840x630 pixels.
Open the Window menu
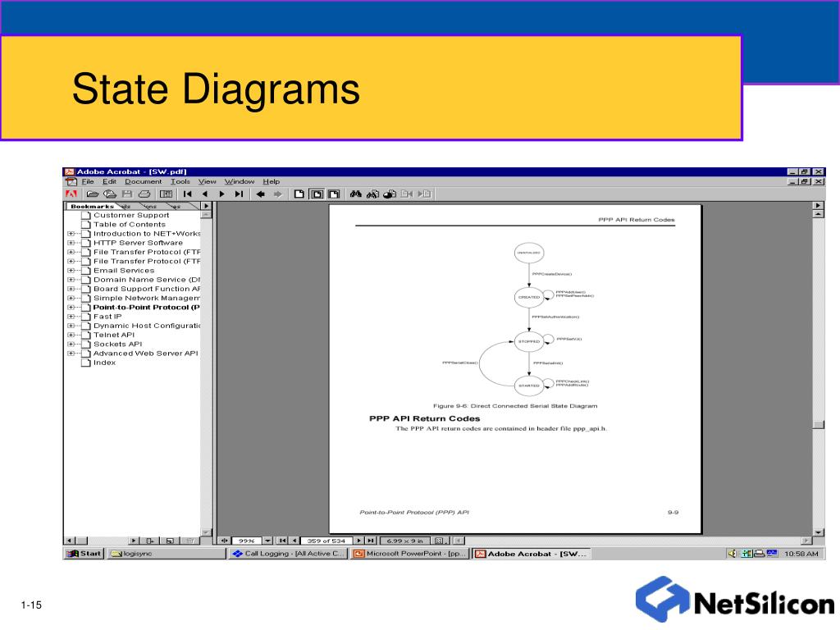pyautogui.click(x=240, y=181)
